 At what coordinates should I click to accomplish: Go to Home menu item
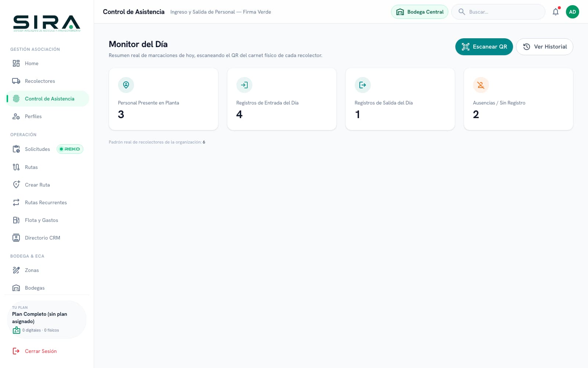pyautogui.click(x=47, y=63)
